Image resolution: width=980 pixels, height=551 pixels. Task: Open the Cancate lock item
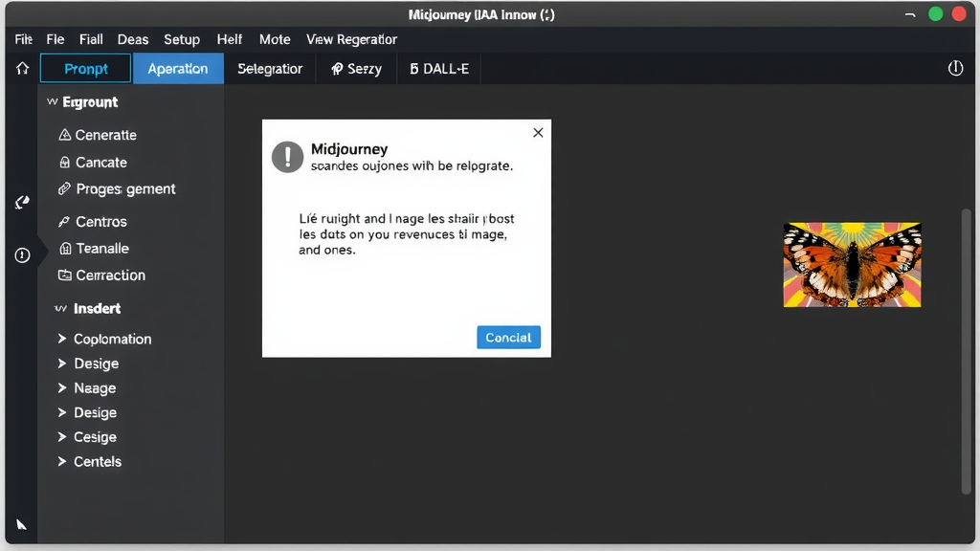pos(93,163)
